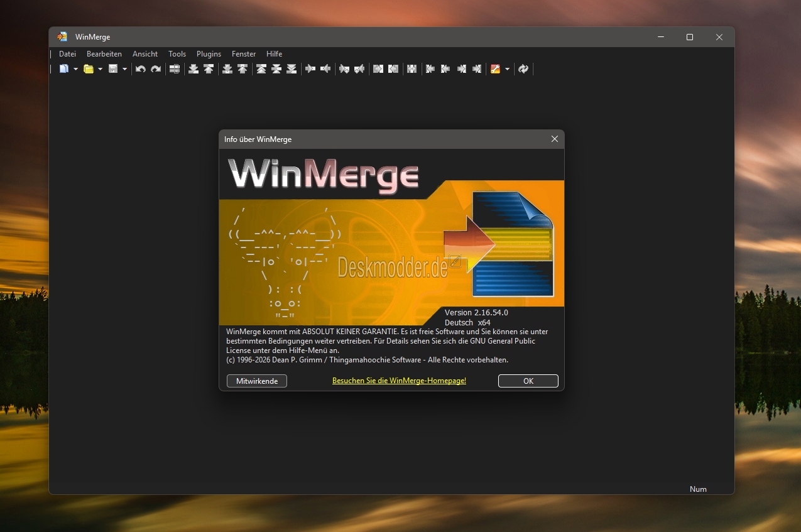Confirm the info dialog with OK
801x532 pixels.
(528, 381)
